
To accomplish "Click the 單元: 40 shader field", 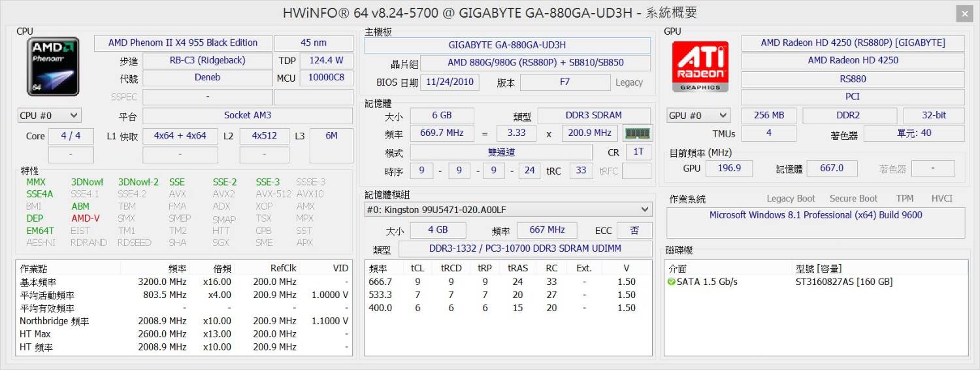I will point(915,133).
